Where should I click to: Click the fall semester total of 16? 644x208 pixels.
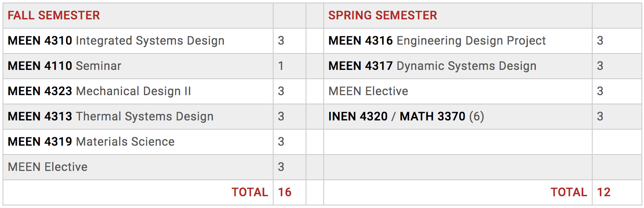[x=285, y=192]
